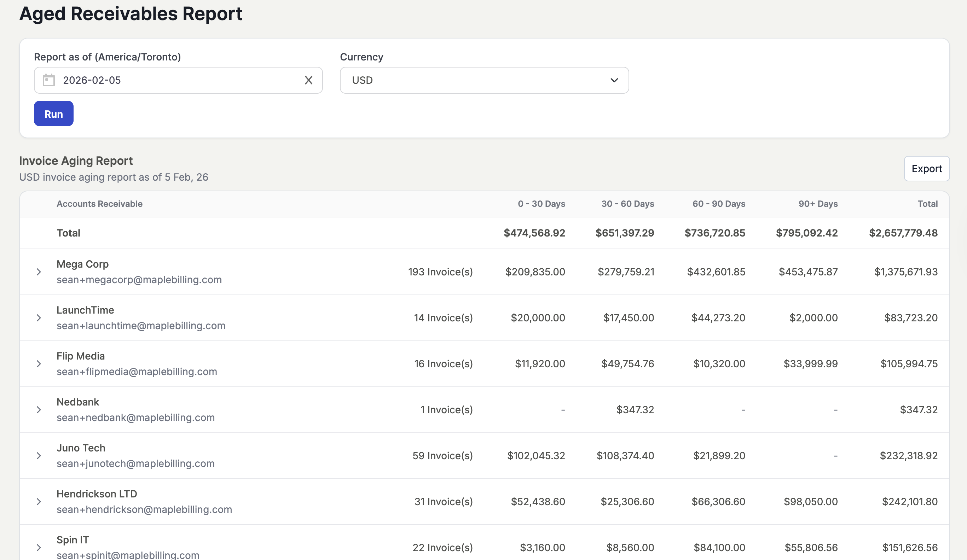Expand the Nedbank row chevron
Viewport: 967px width, 560px height.
[39, 410]
